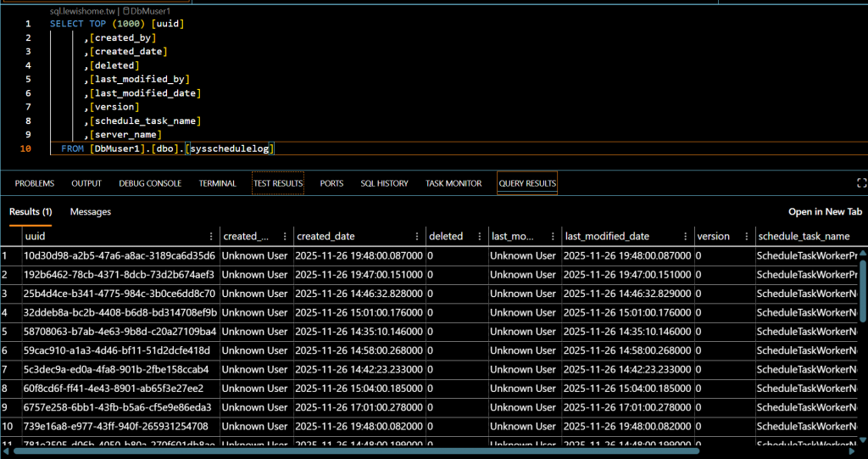Select last_modified_date cell 2025-11-26 14:46:32.829000
Viewport: 868px width, 459px height.
628,294
